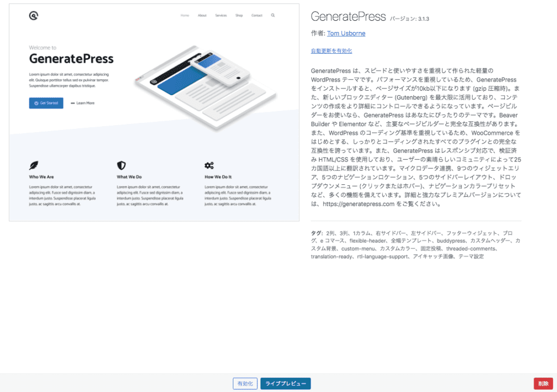Select the About item in the screenshot nav

(x=202, y=15)
